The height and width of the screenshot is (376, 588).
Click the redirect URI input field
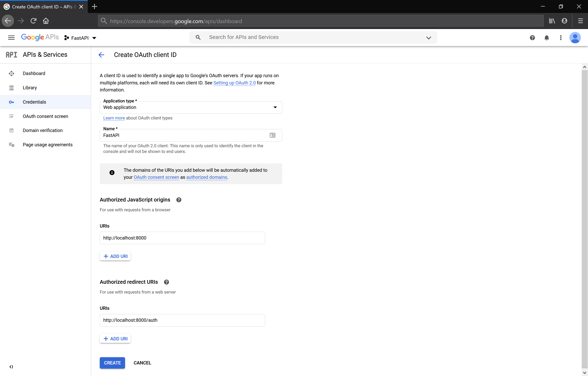pyautogui.click(x=182, y=320)
